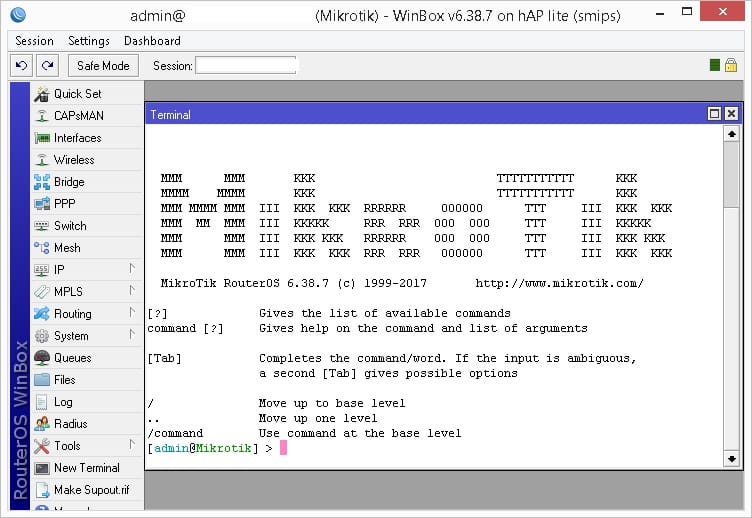Image resolution: width=752 pixels, height=518 pixels.
Task: Open the Dashboard menu
Action: click(x=152, y=41)
